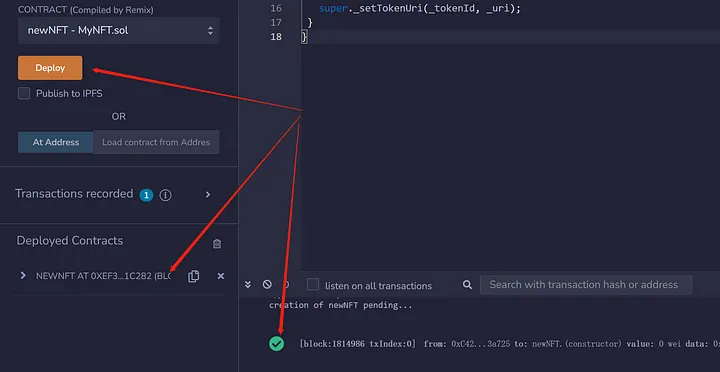The image size is (720, 372).
Task: Toggle listen on all transactions checkbox
Action: click(x=313, y=285)
